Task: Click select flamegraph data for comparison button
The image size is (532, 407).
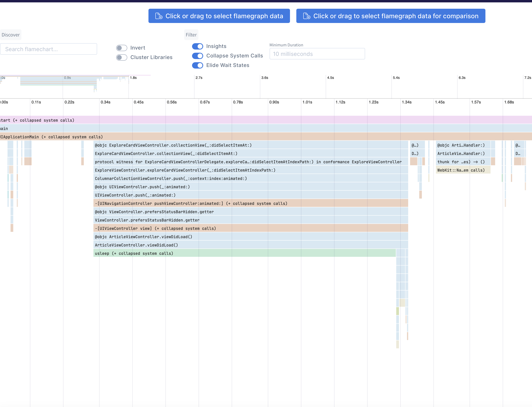Action: (391, 16)
